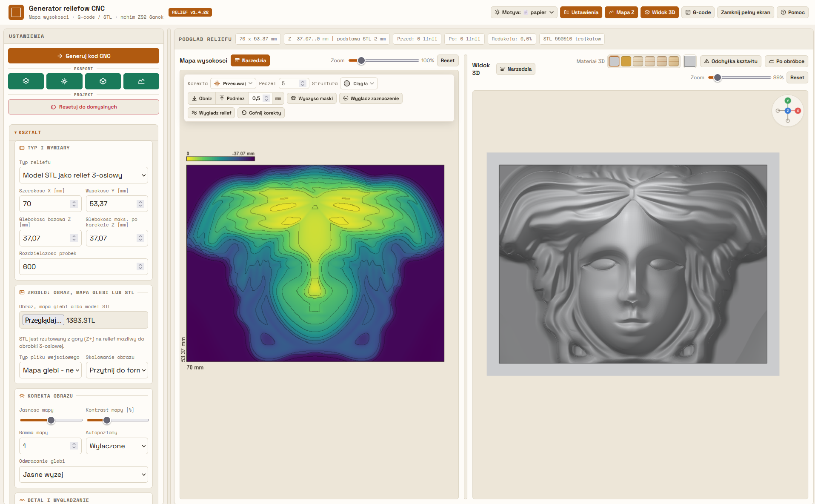Click Wygladz relief button
Screen dimensions: 815x504
tap(211, 113)
